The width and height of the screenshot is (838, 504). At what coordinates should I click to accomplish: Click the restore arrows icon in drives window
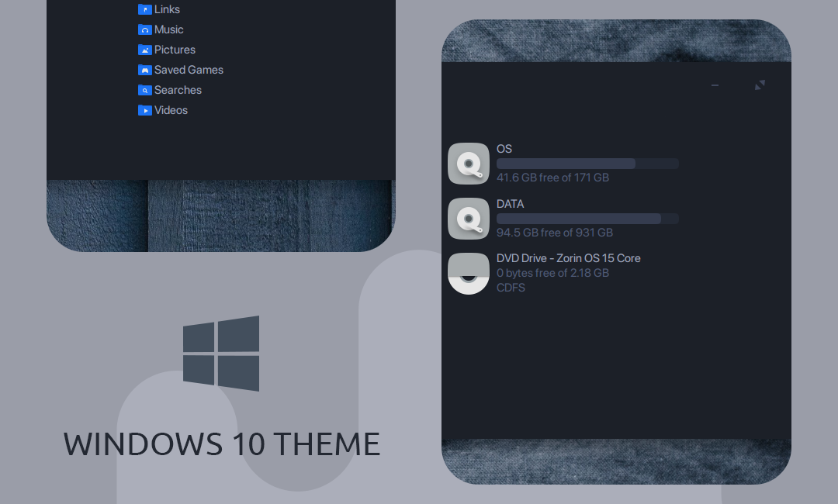[760, 85]
